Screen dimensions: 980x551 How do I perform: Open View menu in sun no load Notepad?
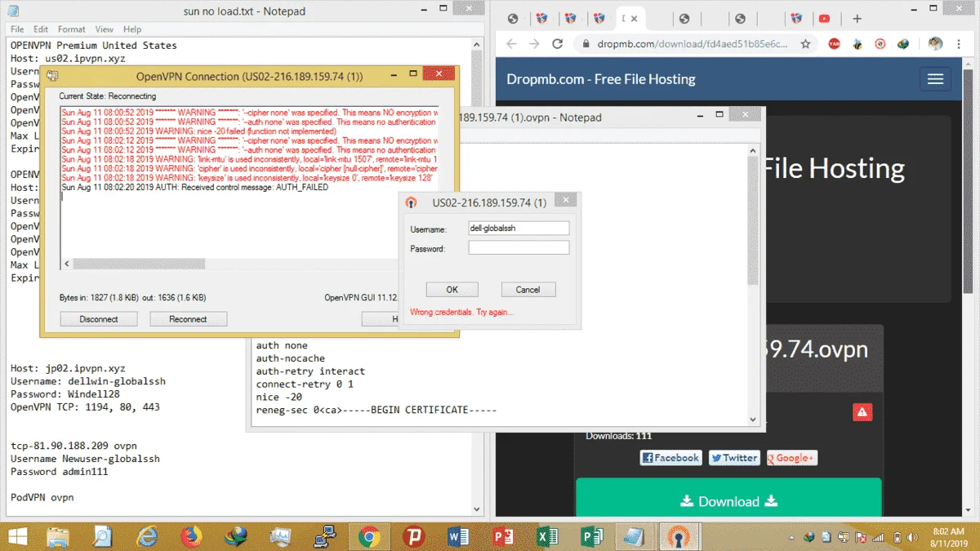[105, 29]
